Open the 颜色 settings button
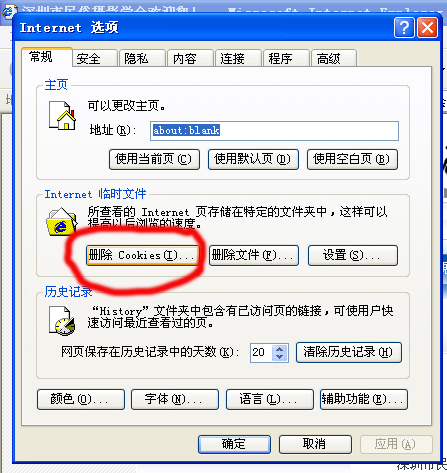This screenshot has height=473, width=447. tap(81, 399)
